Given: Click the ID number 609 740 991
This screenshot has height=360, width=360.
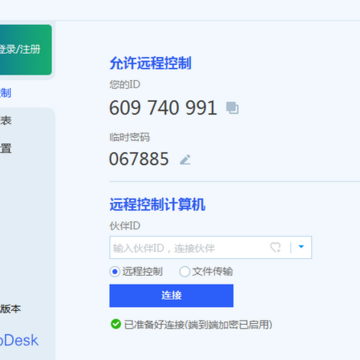Looking at the screenshot, I should tap(163, 108).
